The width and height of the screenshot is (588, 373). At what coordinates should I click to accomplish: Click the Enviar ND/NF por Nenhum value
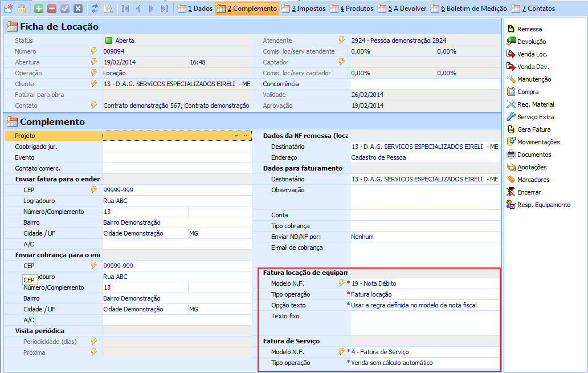(362, 237)
